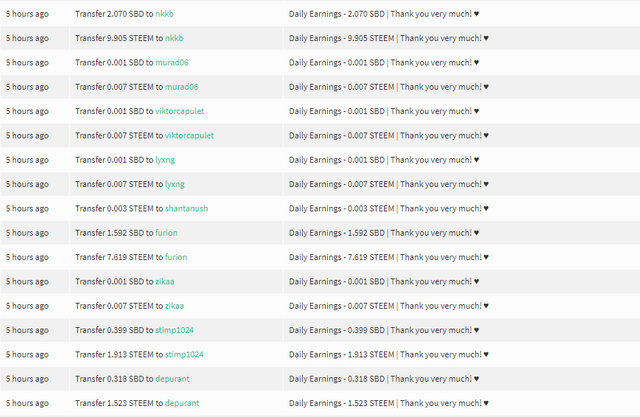640x417 pixels.
Task: Open depurant link in 0.318 SBD transfer
Action: point(172,379)
